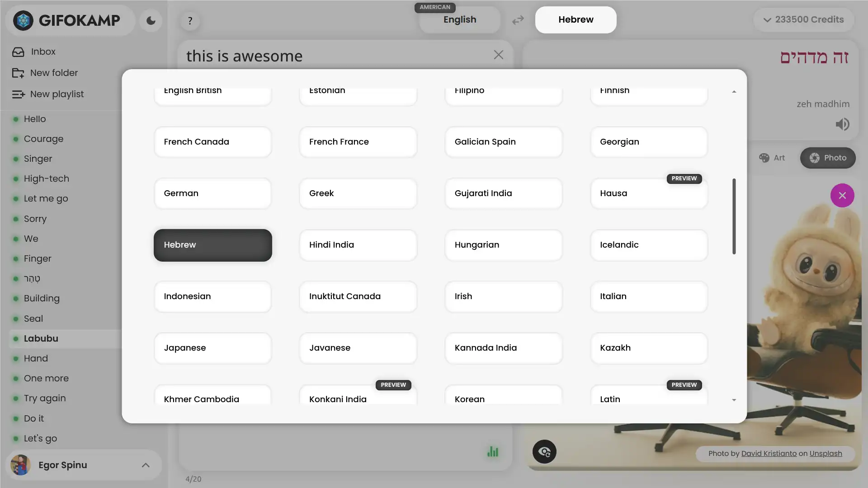The width and height of the screenshot is (868, 488).
Task: Open the English source language dropdown
Action: point(459,19)
